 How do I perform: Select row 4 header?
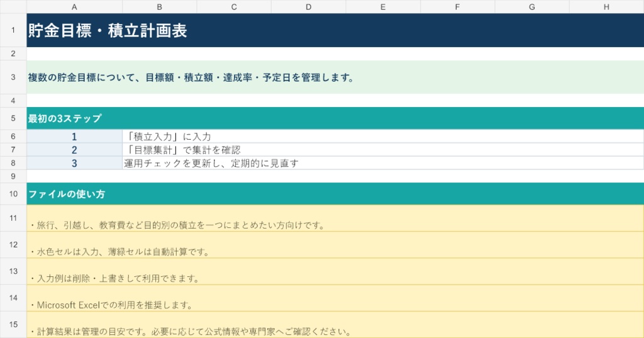13,101
